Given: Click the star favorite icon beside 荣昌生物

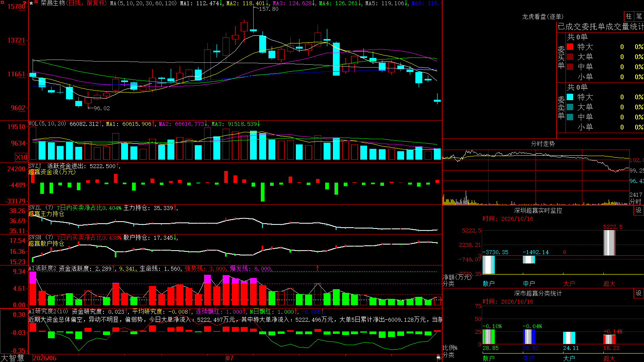Looking at the screenshot, I should (x=31, y=3).
